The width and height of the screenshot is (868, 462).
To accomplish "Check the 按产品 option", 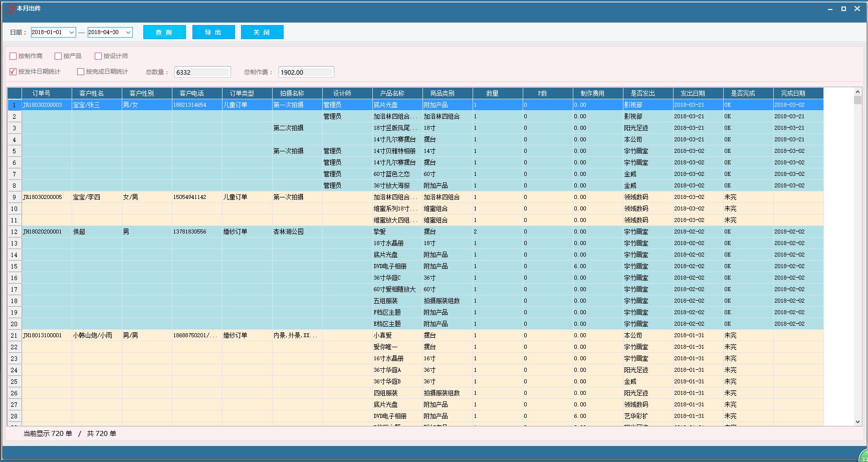I will pos(58,56).
